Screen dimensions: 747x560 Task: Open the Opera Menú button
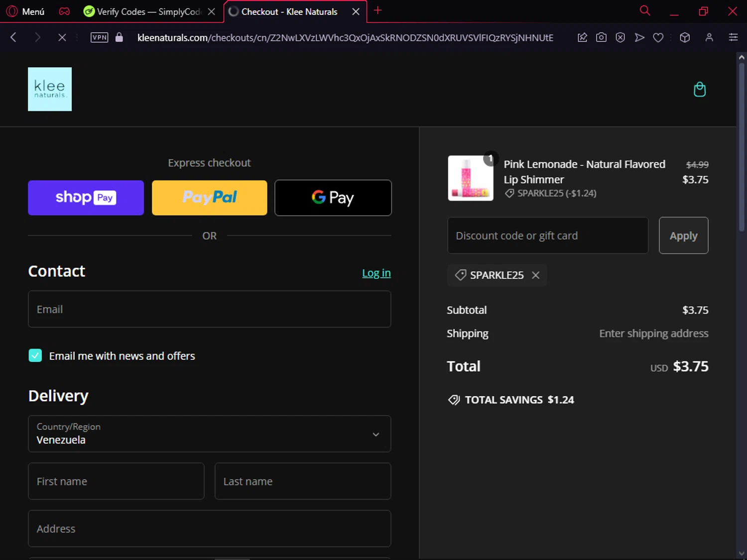[25, 11]
